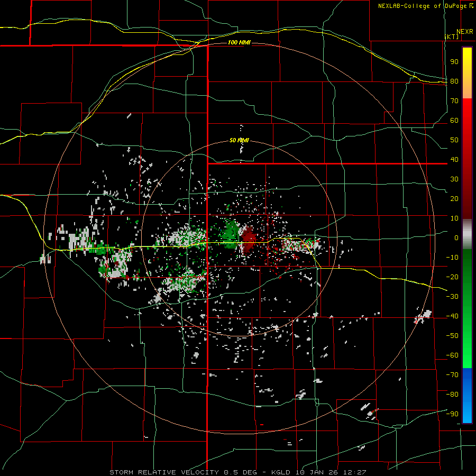Click the gray zero-velocity segment of color bar
This screenshot has width=476, height=476.
(467, 234)
